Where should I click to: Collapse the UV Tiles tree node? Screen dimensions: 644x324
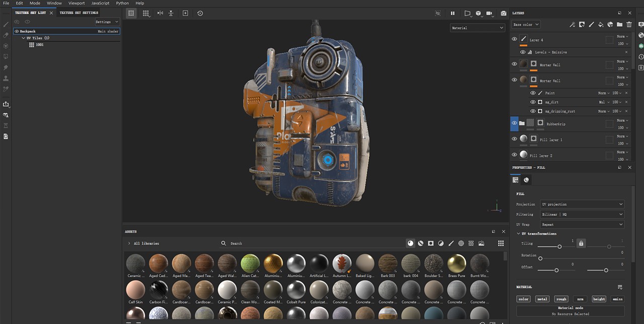click(23, 38)
